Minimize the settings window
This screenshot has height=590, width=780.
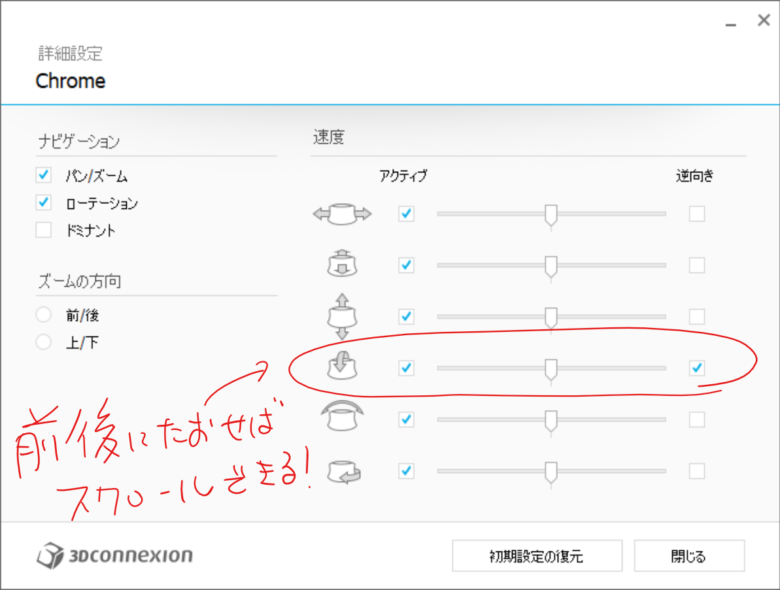click(730, 22)
